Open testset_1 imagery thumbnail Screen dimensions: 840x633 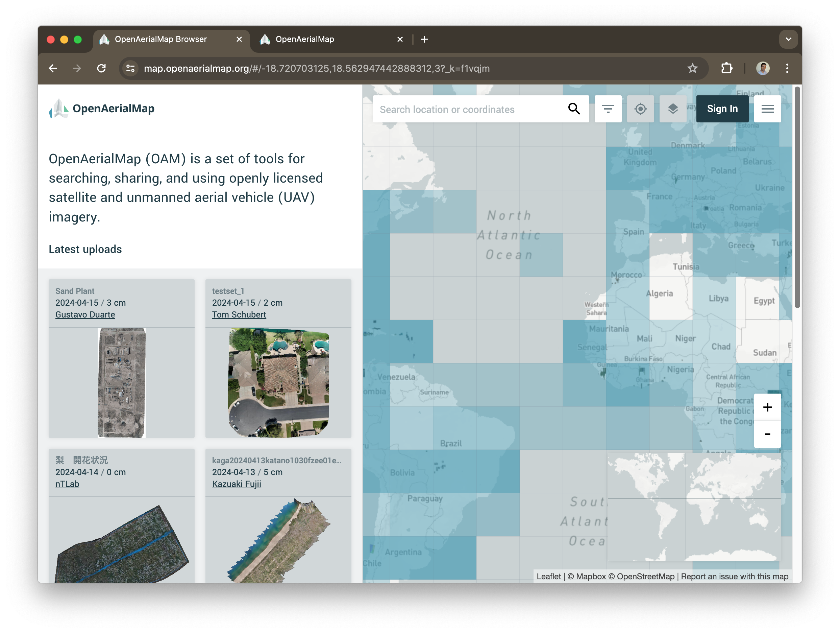pos(278,383)
